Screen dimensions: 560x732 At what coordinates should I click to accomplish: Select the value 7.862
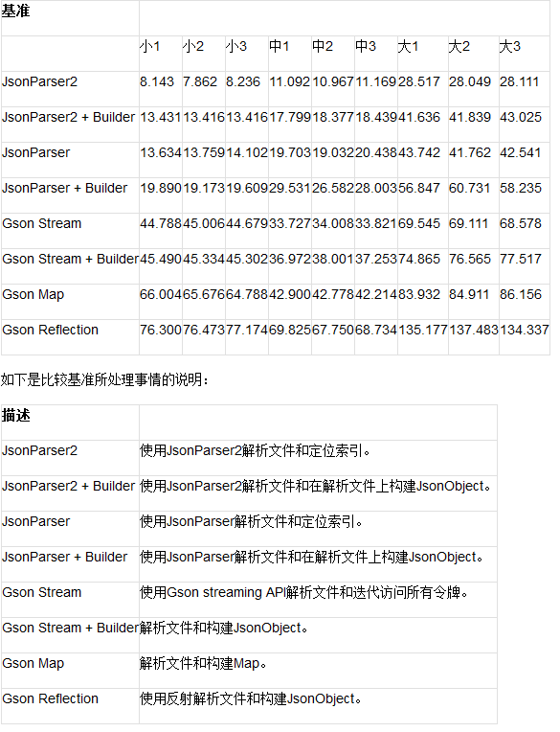point(200,81)
